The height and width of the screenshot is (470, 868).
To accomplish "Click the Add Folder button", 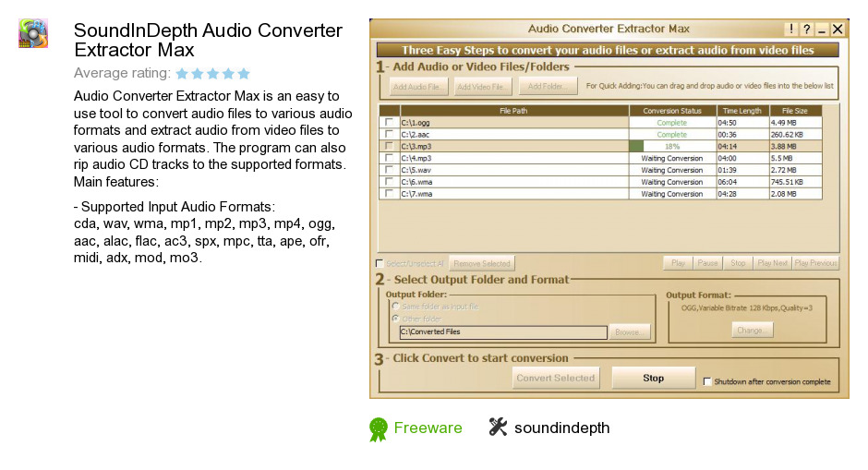I will tap(548, 87).
